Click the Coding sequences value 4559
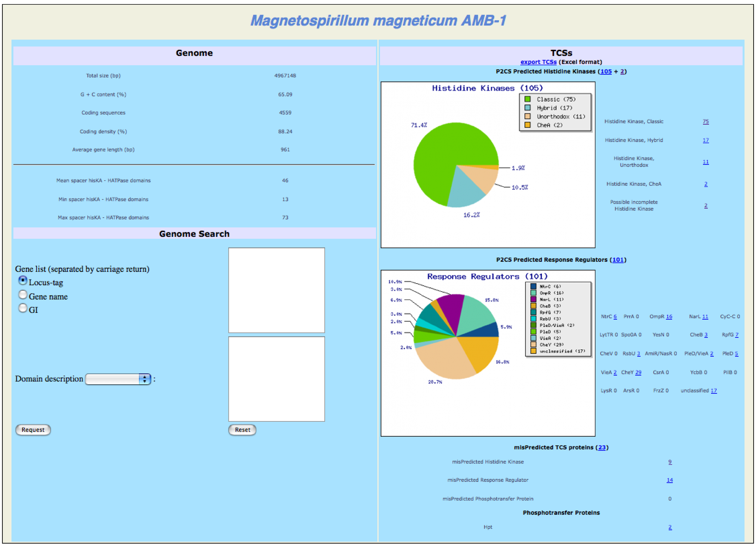756x547 pixels. [285, 113]
